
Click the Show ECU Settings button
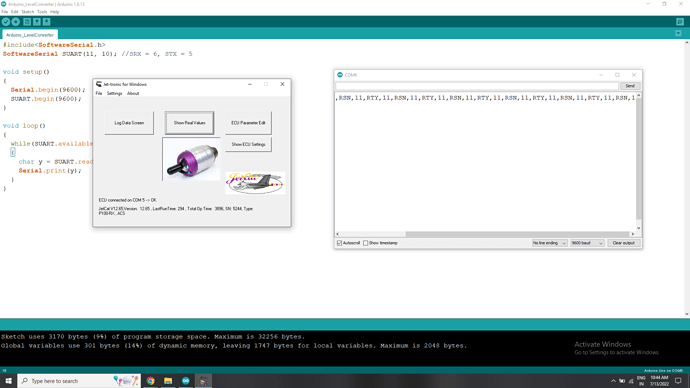pyautogui.click(x=249, y=144)
